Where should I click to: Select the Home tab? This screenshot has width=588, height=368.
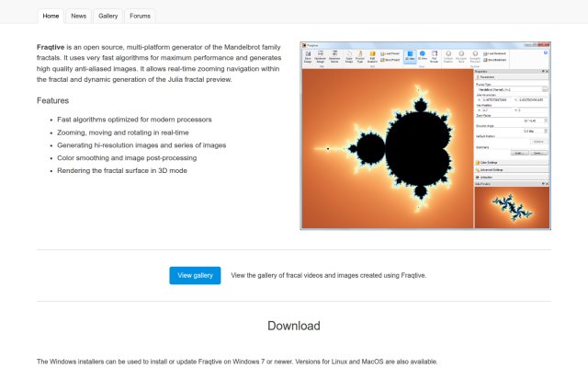[51, 16]
